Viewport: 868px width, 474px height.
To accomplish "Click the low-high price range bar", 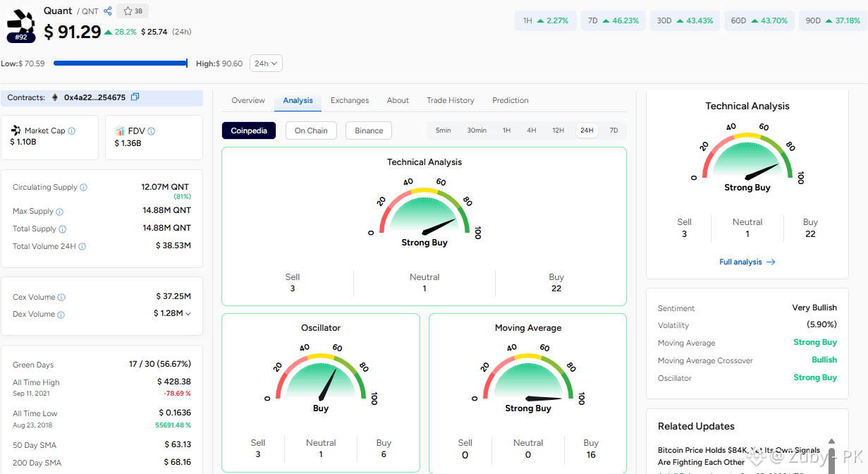I will pos(121,63).
